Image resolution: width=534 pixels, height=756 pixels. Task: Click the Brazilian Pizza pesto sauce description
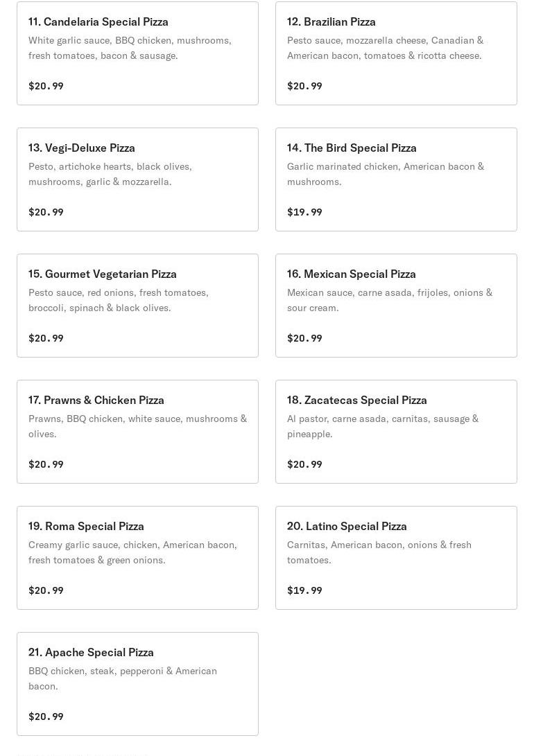[x=385, y=48]
